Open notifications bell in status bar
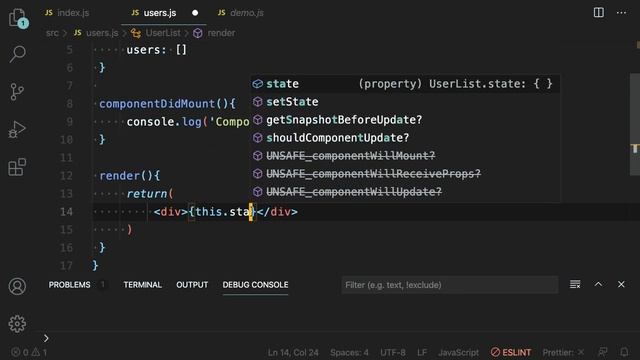The width and height of the screenshot is (640, 360). (x=624, y=352)
